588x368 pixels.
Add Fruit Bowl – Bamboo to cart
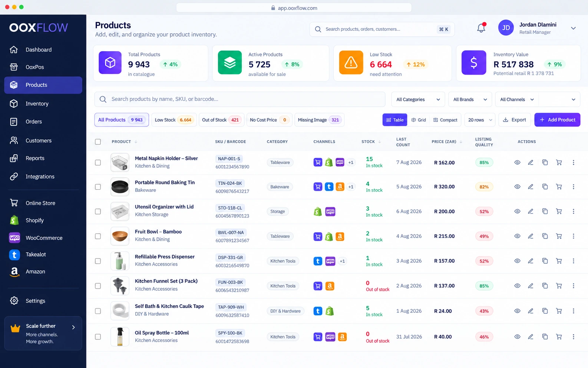click(x=559, y=236)
